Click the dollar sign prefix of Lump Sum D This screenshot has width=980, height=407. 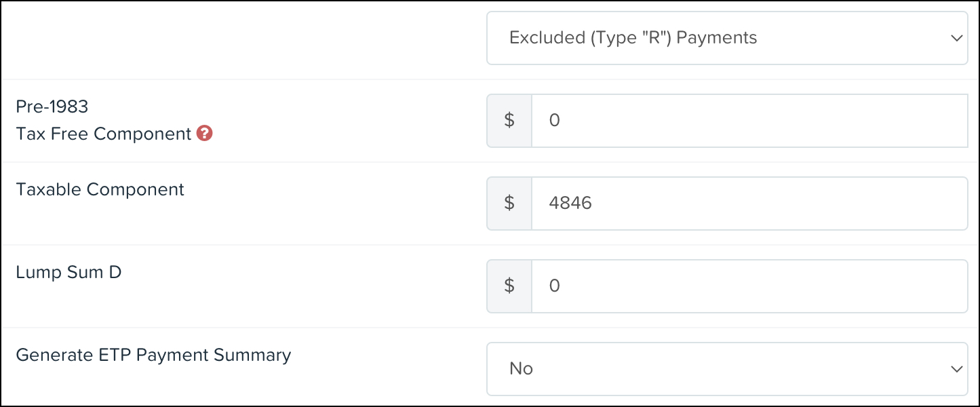509,286
